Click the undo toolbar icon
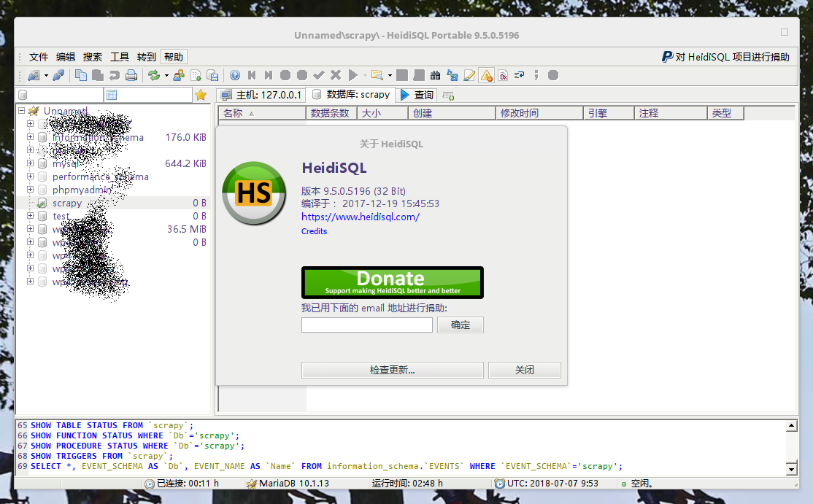The height and width of the screenshot is (504, 813). (114, 76)
